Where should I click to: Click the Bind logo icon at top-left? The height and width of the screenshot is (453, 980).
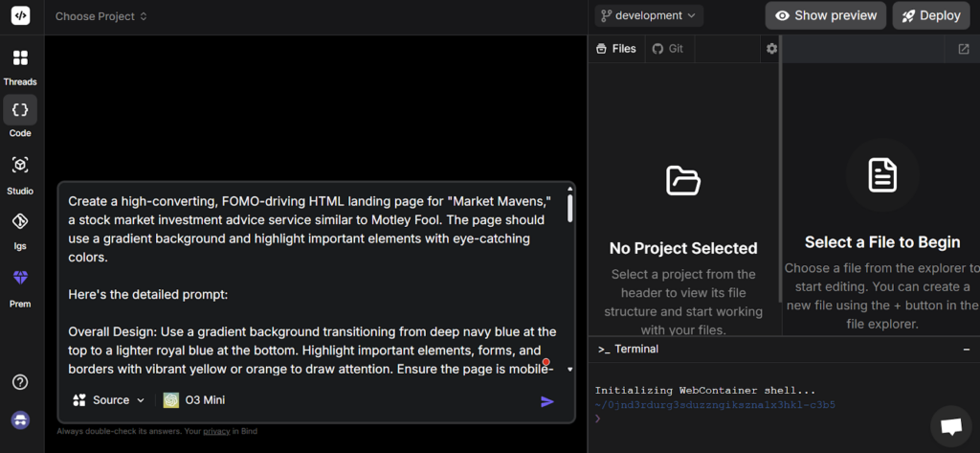click(20, 16)
